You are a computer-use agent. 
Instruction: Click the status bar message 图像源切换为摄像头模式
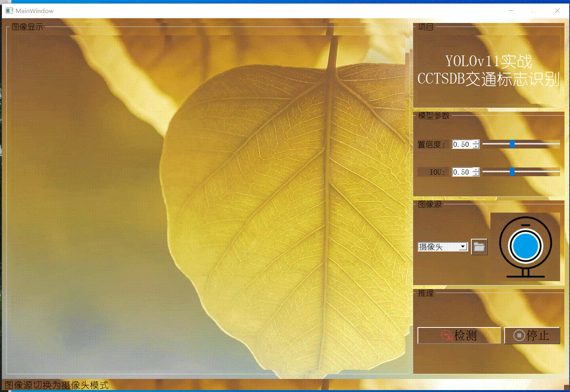coord(56,385)
